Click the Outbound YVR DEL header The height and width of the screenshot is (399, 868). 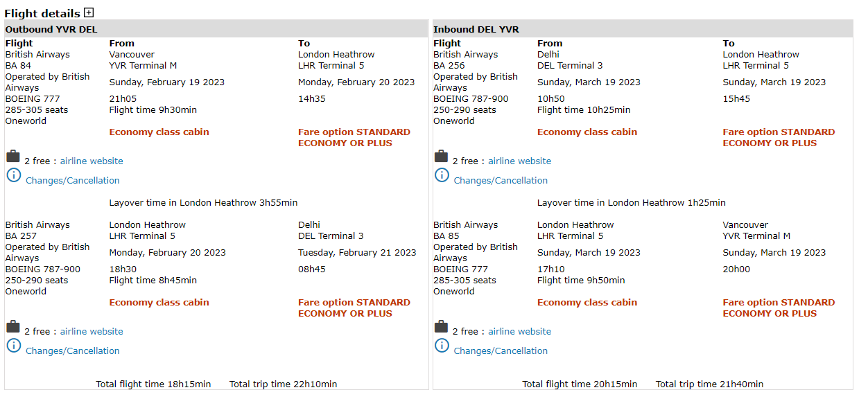click(51, 29)
